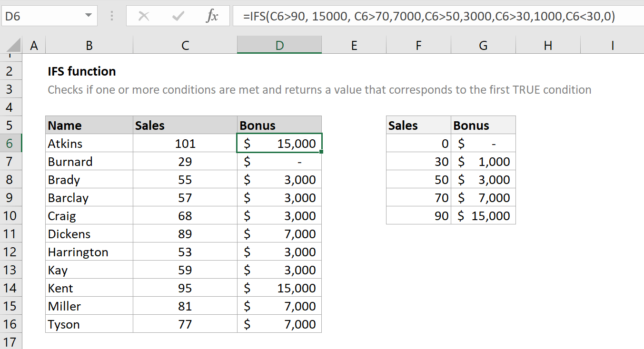Click the 'Bonus' header in column D
This screenshot has width=644, height=349.
[x=279, y=126]
